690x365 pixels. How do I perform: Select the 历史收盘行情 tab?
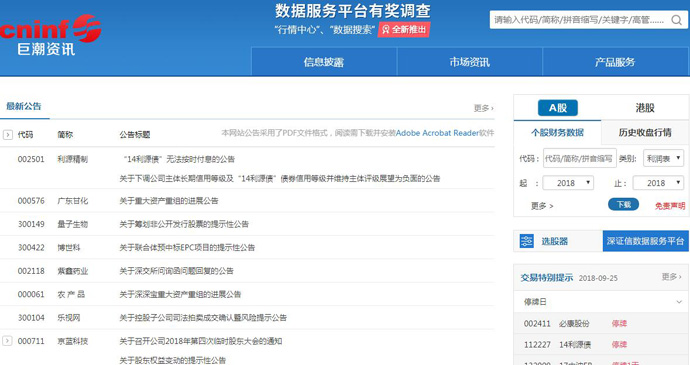pyautogui.click(x=645, y=133)
